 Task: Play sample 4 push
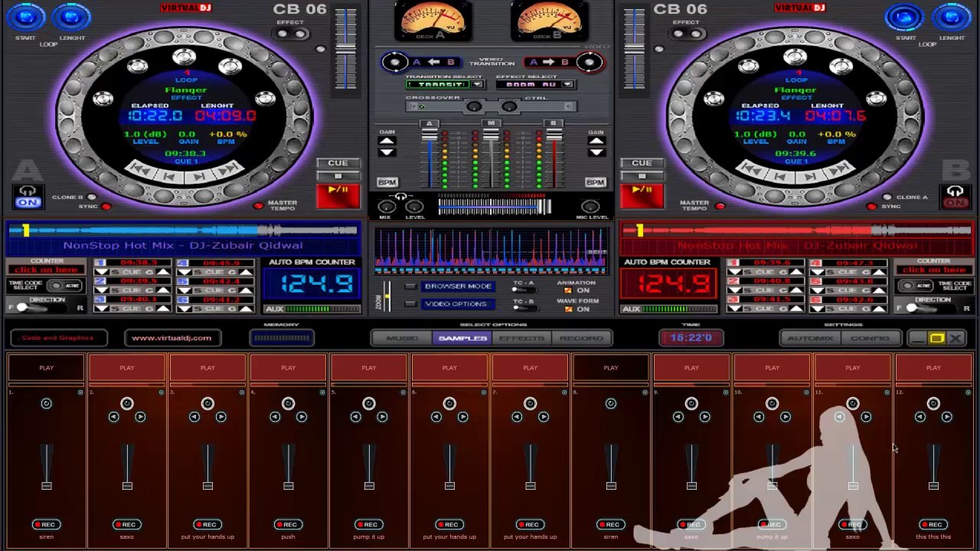(x=288, y=368)
